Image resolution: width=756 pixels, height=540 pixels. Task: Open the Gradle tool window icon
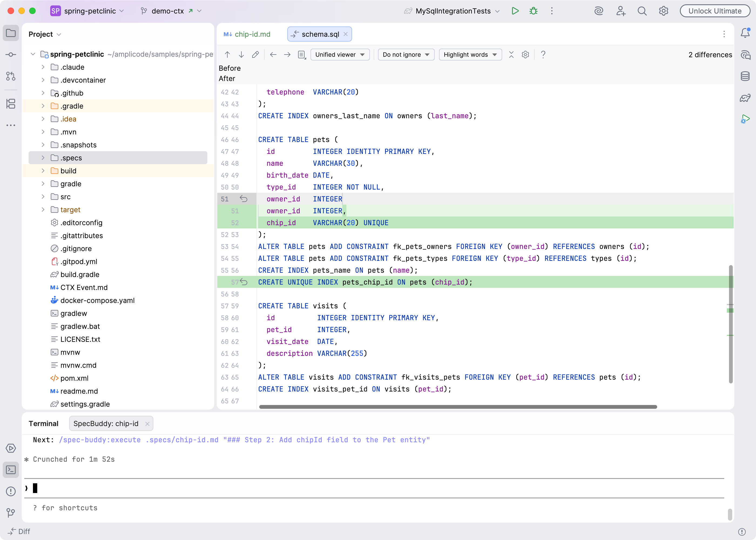(745, 98)
